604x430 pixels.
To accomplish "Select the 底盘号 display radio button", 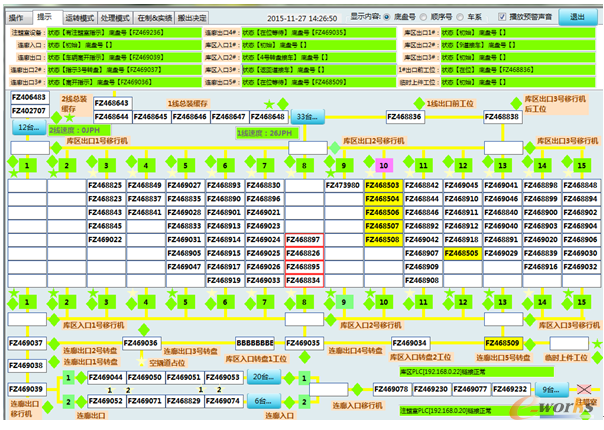I will click(x=387, y=17).
